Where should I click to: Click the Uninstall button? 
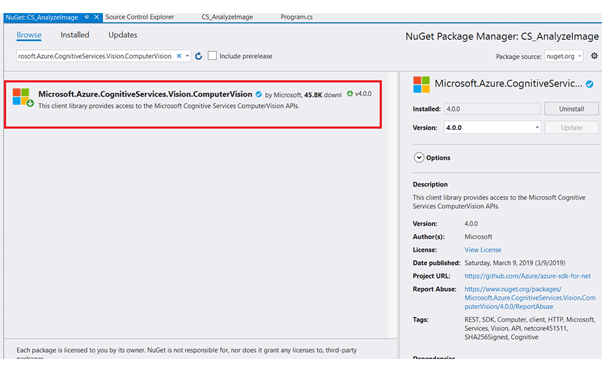point(571,109)
